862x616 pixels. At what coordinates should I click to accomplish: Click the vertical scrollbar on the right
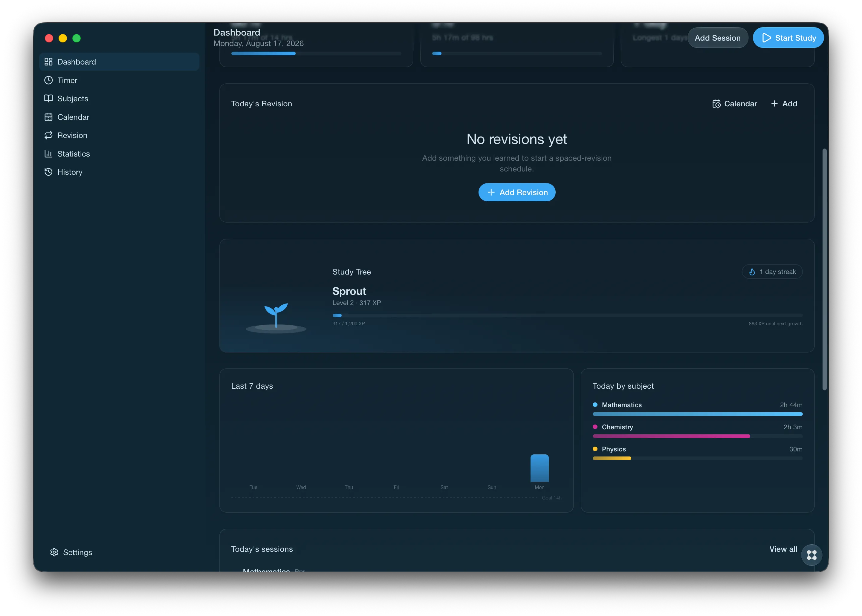point(824,269)
